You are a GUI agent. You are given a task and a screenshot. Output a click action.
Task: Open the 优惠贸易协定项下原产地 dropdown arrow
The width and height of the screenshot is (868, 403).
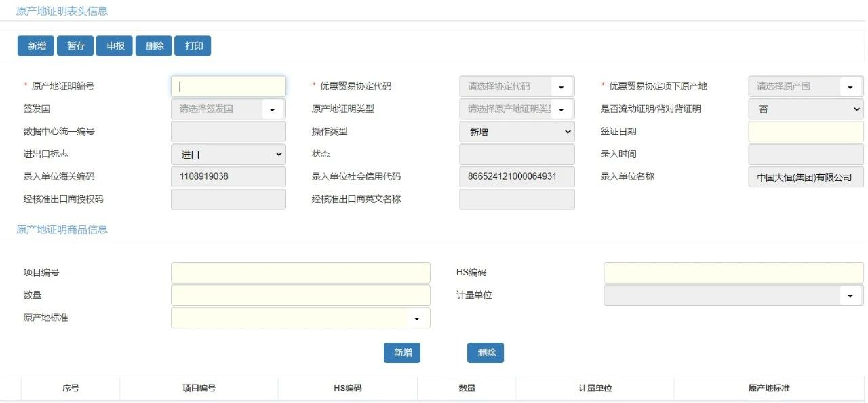850,87
